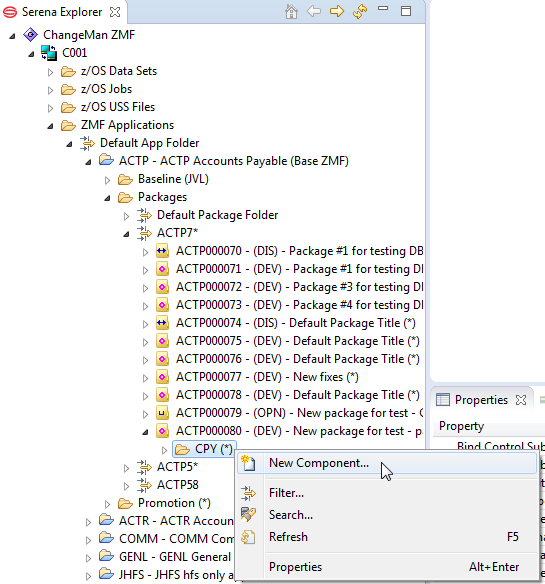Go back with the left arrow icon
Screen dimensions: 545x584
[x=314, y=11]
